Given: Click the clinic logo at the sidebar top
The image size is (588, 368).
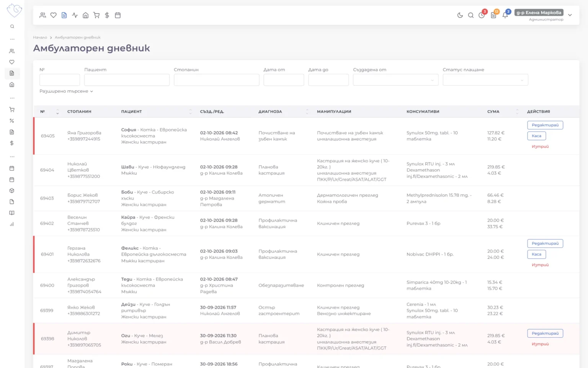Looking at the screenshot, I should point(14,10).
